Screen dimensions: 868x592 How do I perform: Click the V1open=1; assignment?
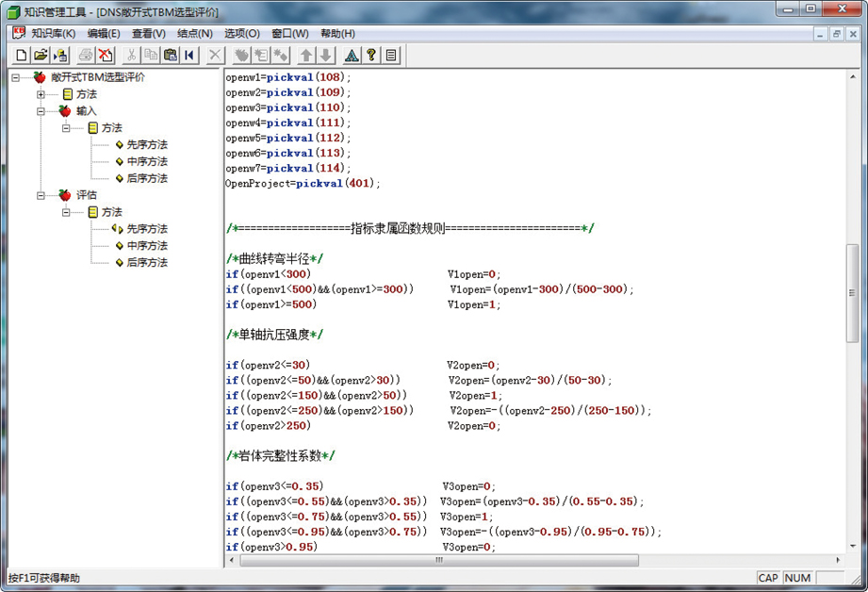coord(474,304)
